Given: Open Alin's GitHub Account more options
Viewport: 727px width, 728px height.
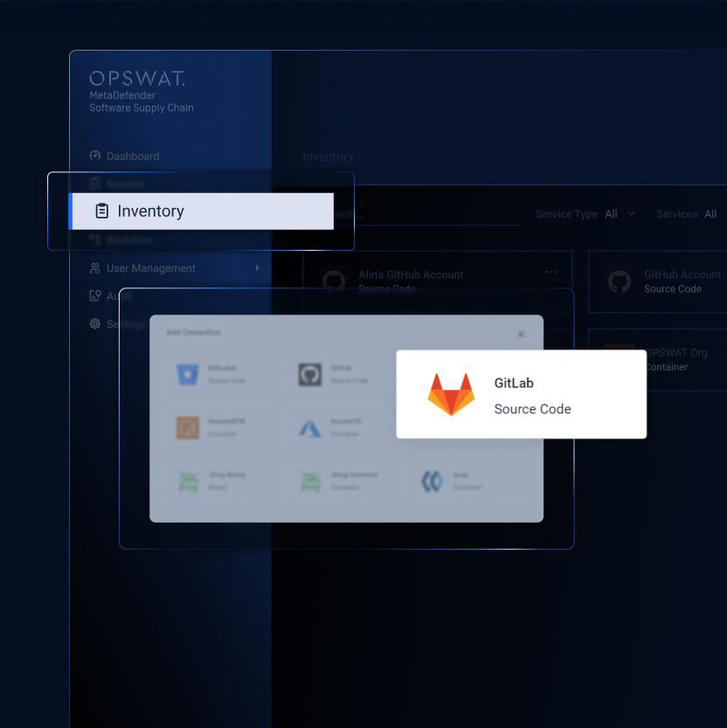Looking at the screenshot, I should point(550,272).
